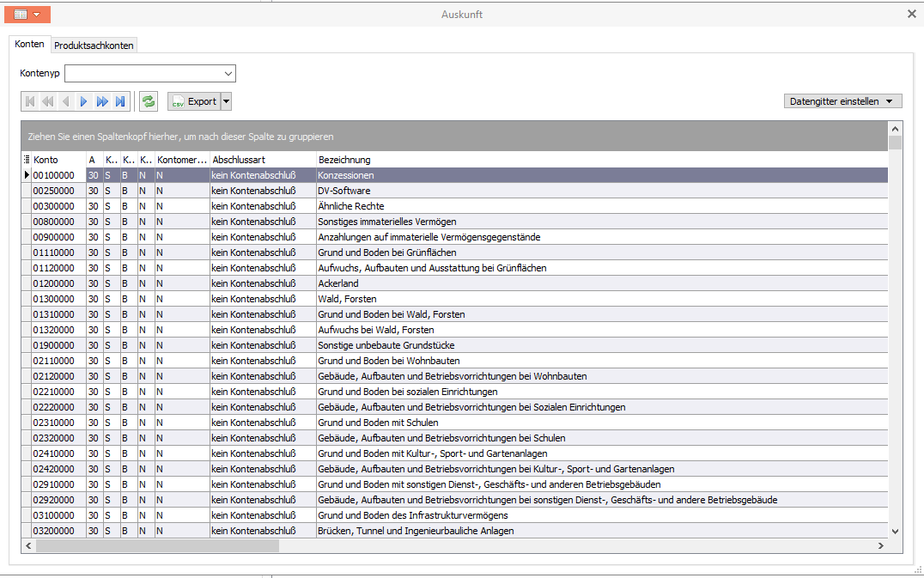Screen dimensions: 924x578
Task: Switch to the Konten tab
Action: pos(29,44)
